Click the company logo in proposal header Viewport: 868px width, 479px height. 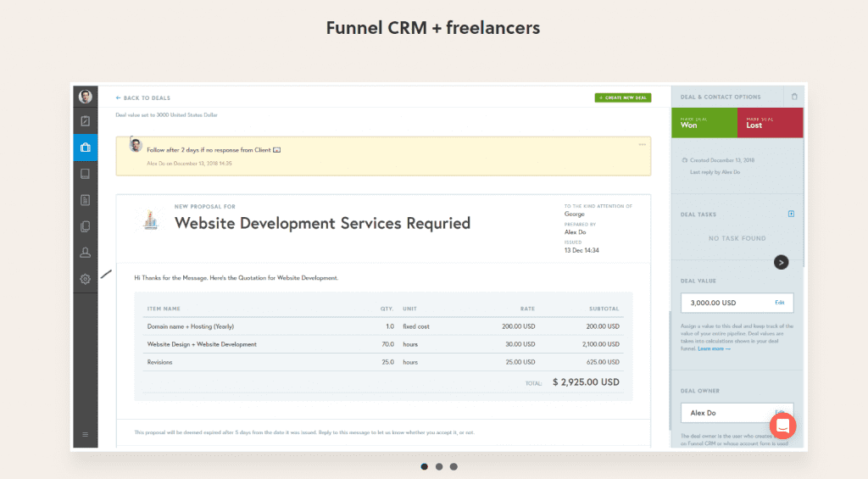pyautogui.click(x=151, y=220)
